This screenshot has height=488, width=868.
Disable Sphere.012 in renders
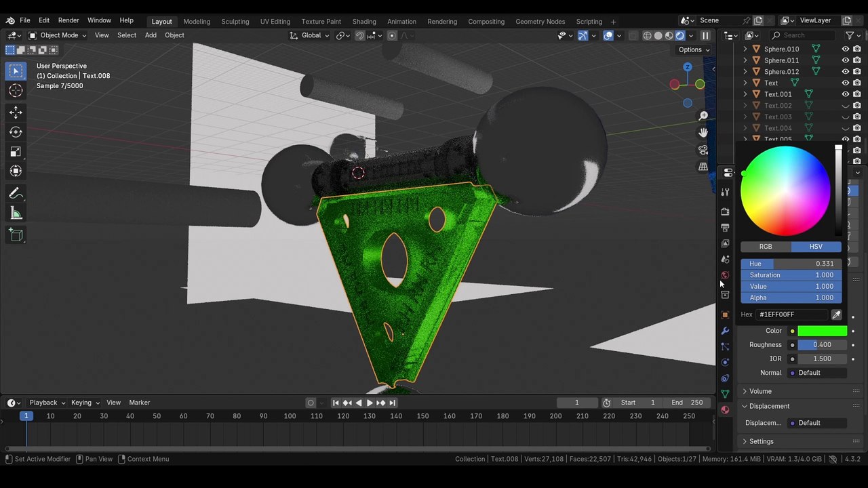click(x=857, y=72)
